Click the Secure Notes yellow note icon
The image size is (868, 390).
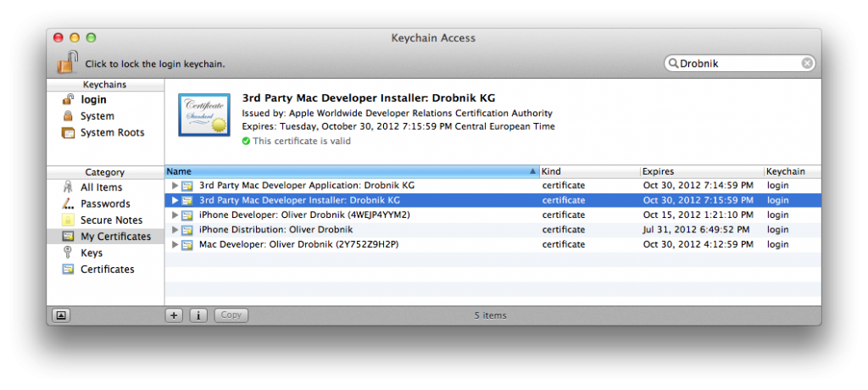click(68, 220)
